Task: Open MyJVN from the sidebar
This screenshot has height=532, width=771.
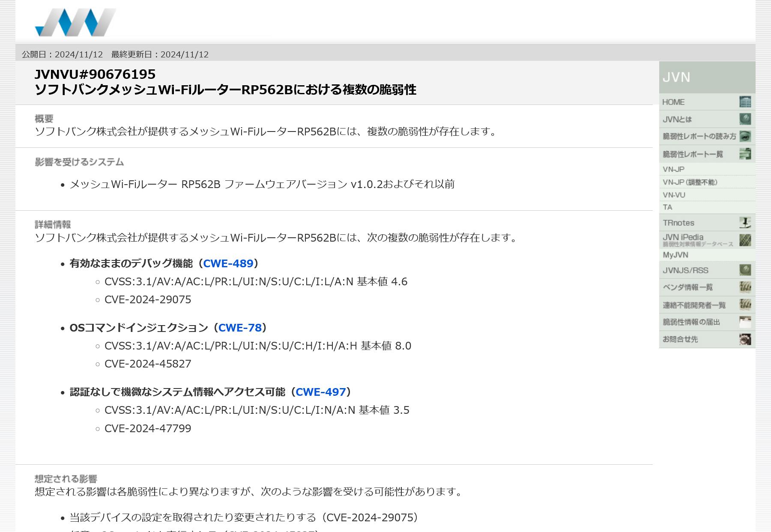Action: coord(707,255)
